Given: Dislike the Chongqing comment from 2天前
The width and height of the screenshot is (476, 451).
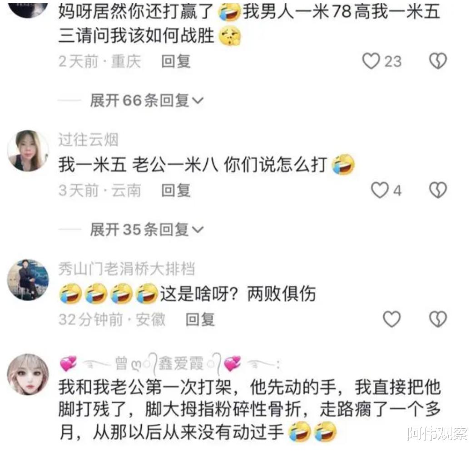Looking at the screenshot, I should (438, 61).
